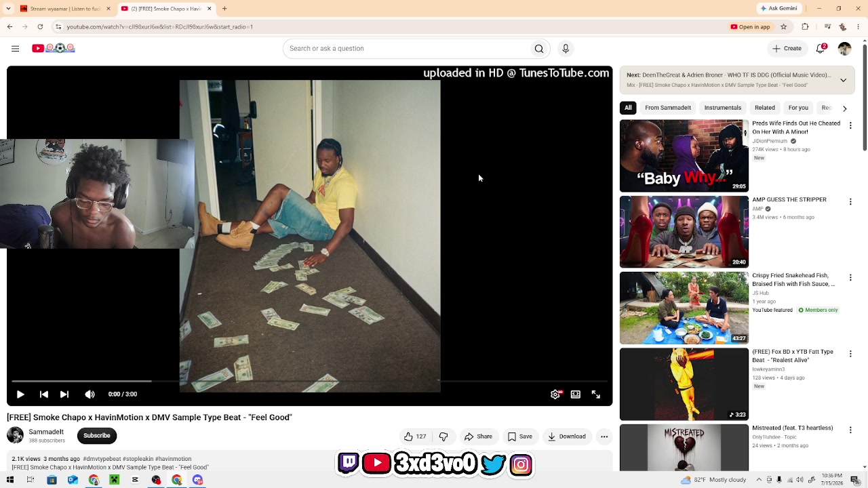Image resolution: width=868 pixels, height=488 pixels.
Task: Filter by For you chip
Action: click(x=798, y=108)
